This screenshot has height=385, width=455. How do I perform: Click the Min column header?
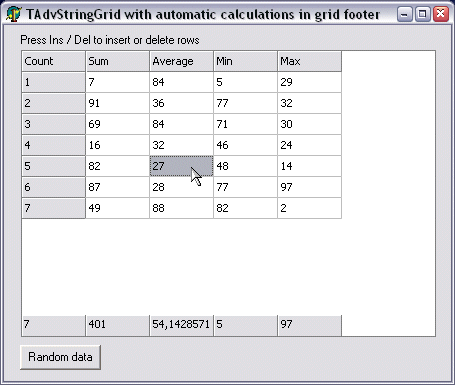(x=245, y=61)
